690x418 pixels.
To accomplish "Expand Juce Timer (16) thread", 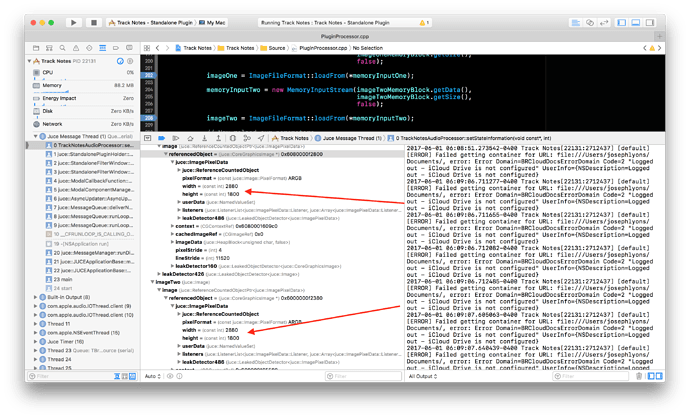I will click(x=36, y=342).
